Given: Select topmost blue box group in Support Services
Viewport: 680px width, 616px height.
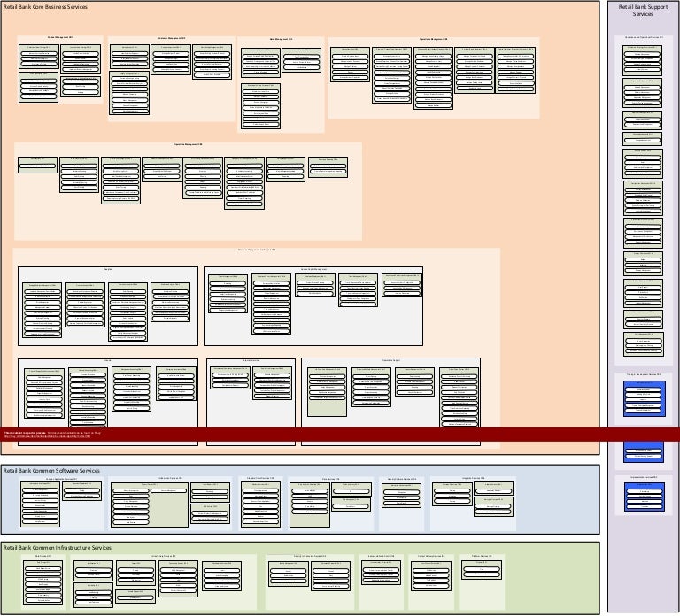Looking at the screenshot, I should pyautogui.click(x=644, y=398).
